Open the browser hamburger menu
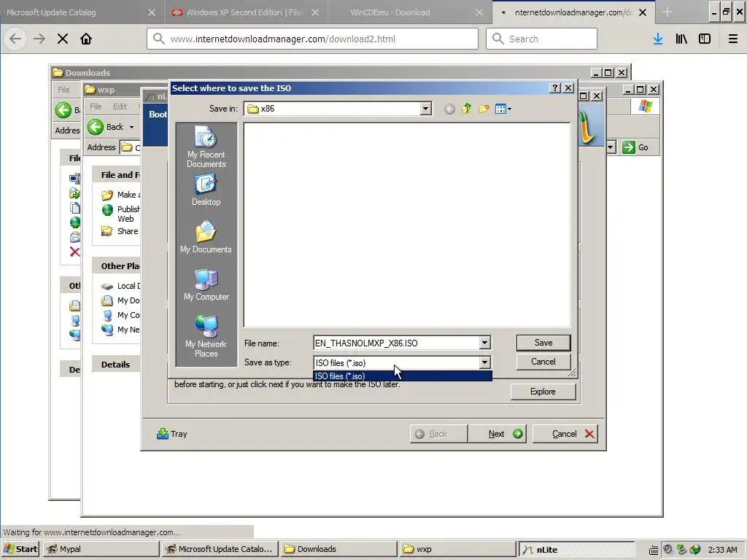The height and width of the screenshot is (560, 747). [732, 39]
